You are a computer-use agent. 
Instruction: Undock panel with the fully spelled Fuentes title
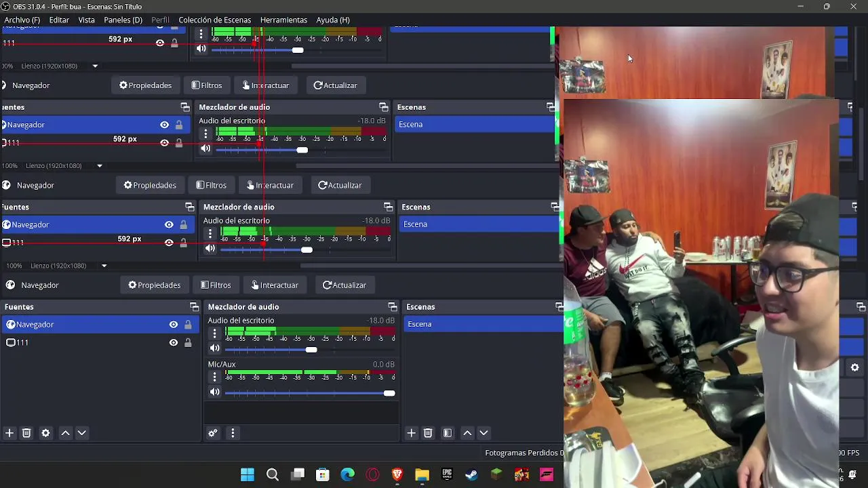pos(194,307)
